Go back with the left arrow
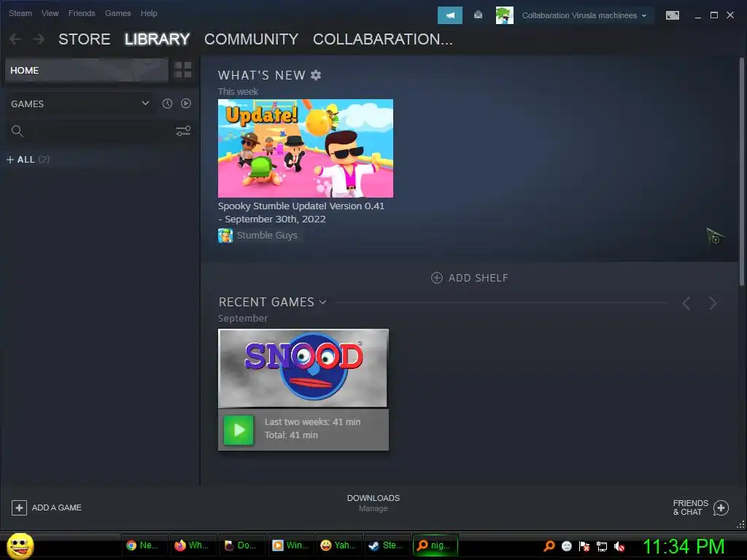 coord(15,39)
